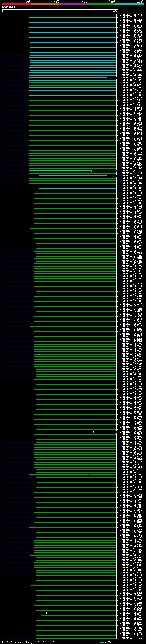
Task: Select hit label UniRef100_Q9TXM0
Action: (131, 504)
